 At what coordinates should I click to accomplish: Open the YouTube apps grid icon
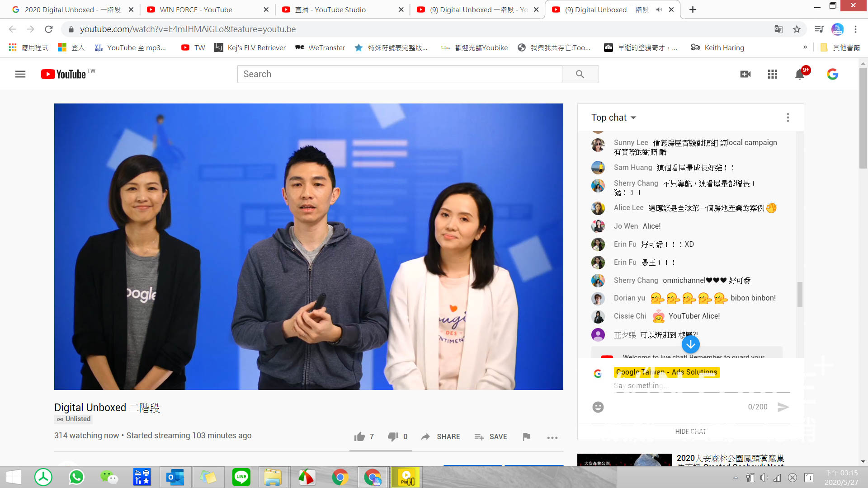(x=773, y=74)
